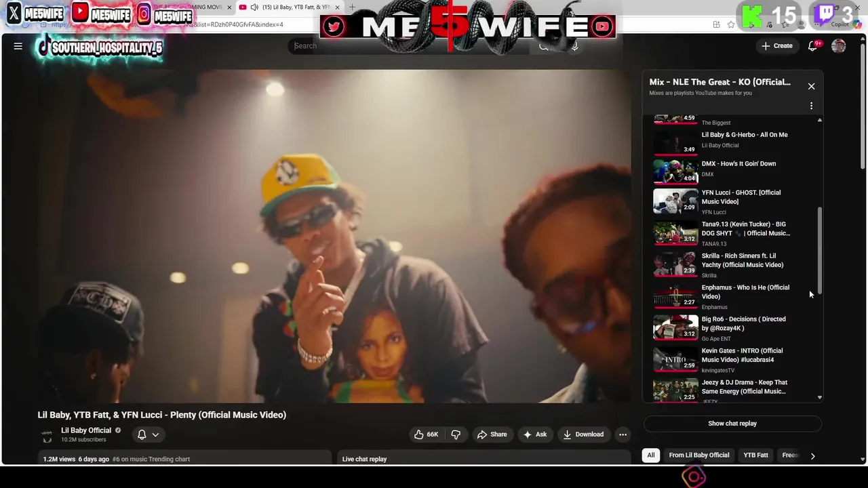Close the Mix playlist panel
This screenshot has width=868, height=488.
(811, 86)
